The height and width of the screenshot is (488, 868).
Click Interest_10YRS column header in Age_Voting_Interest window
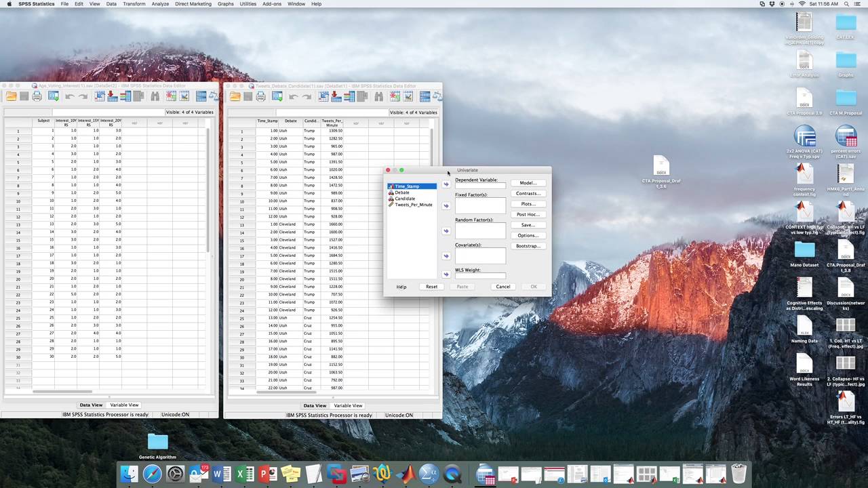pyautogui.click(x=66, y=123)
